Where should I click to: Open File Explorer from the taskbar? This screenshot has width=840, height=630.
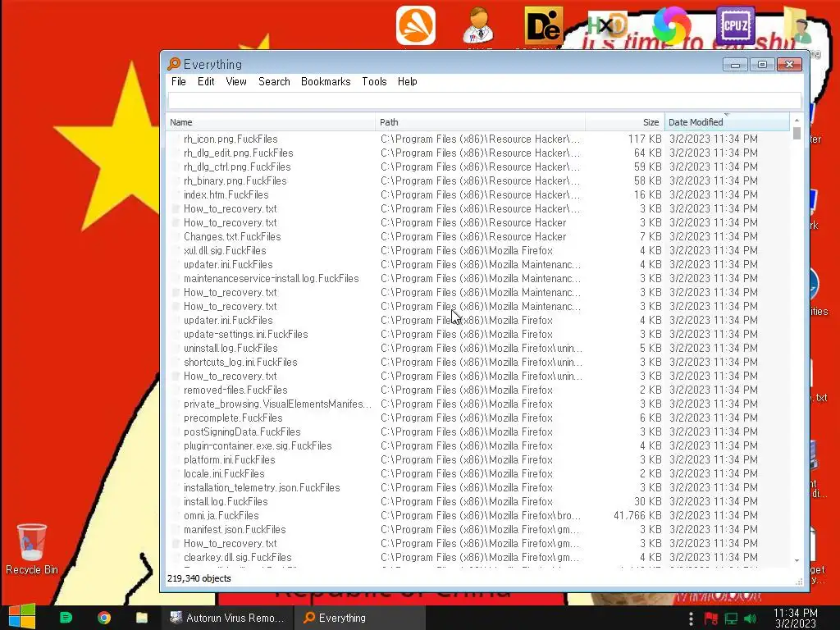(141, 618)
